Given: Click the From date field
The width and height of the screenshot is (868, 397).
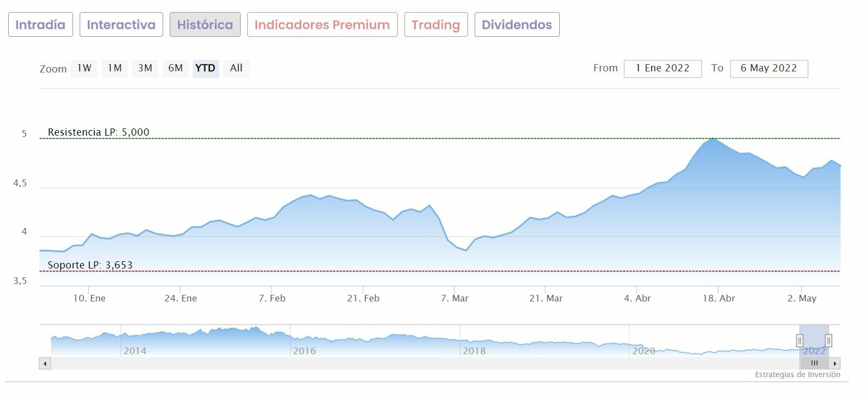Looking at the screenshot, I should pyautogui.click(x=663, y=68).
